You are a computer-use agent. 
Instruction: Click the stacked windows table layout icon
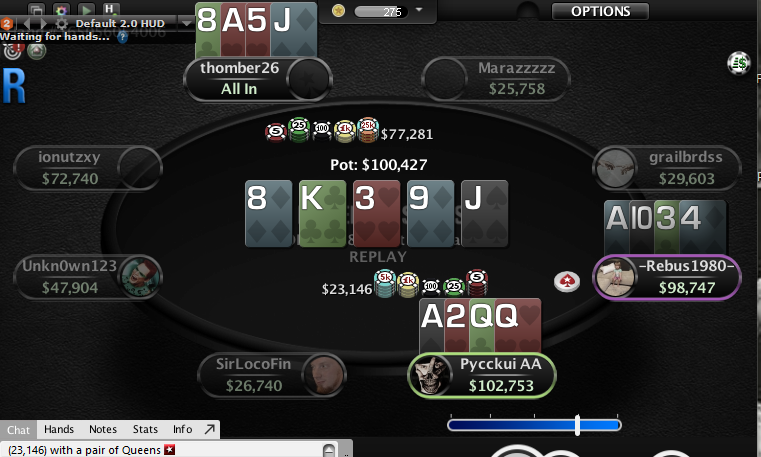36,10
